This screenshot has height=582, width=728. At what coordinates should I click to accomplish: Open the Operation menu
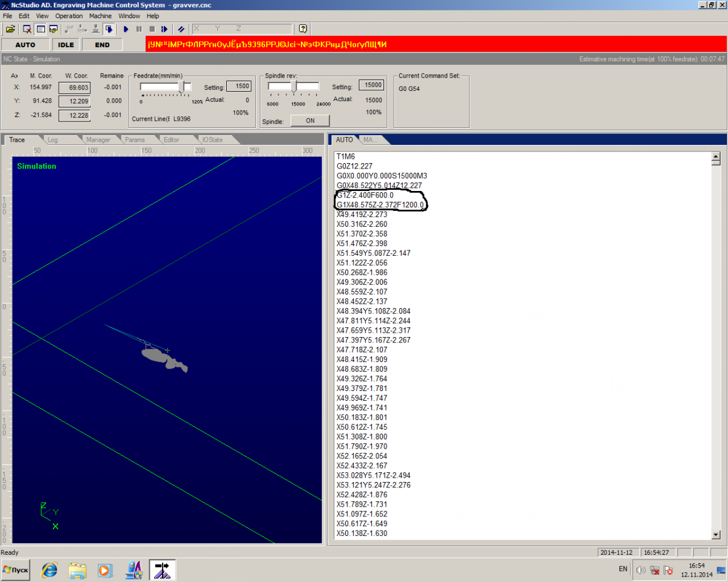pos(69,16)
